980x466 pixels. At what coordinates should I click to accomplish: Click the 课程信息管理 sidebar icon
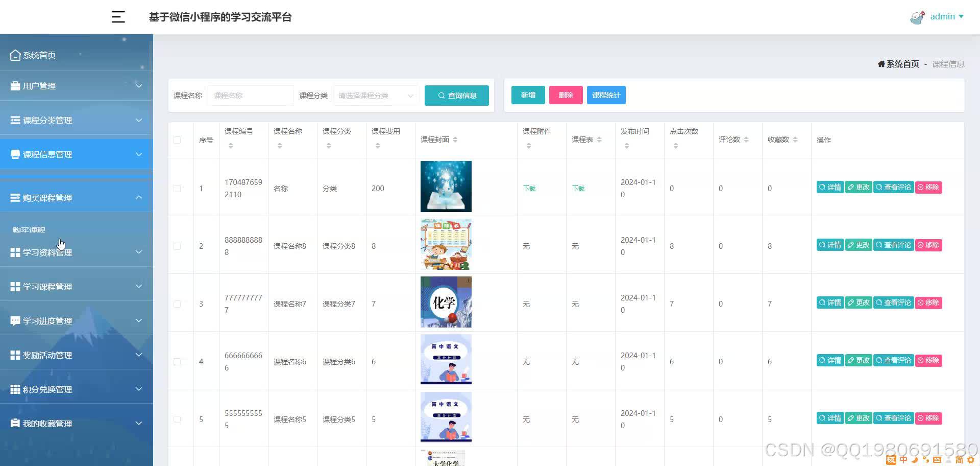pos(15,154)
